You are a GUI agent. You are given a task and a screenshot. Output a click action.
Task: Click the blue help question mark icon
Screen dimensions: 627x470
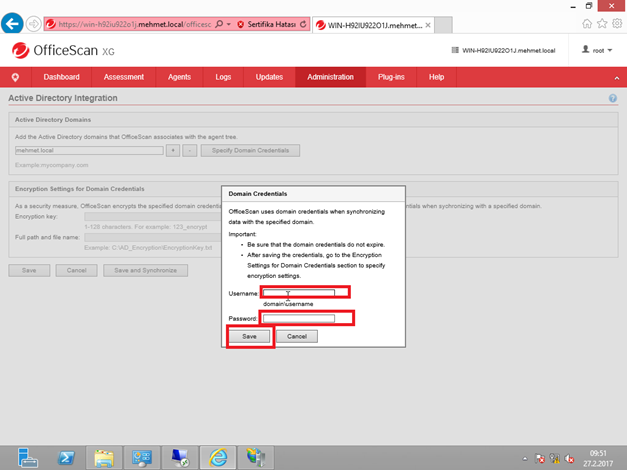(x=613, y=98)
